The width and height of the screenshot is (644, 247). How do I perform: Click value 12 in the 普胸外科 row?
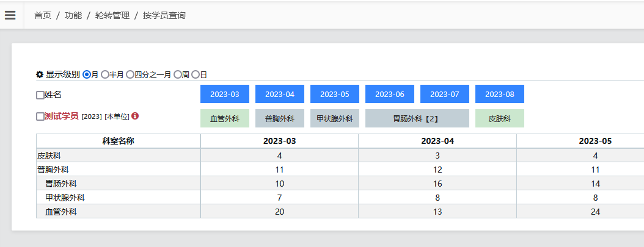[x=437, y=170]
